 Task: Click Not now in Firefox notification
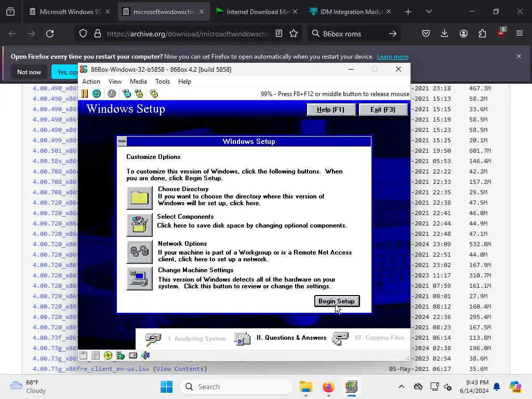coord(29,72)
